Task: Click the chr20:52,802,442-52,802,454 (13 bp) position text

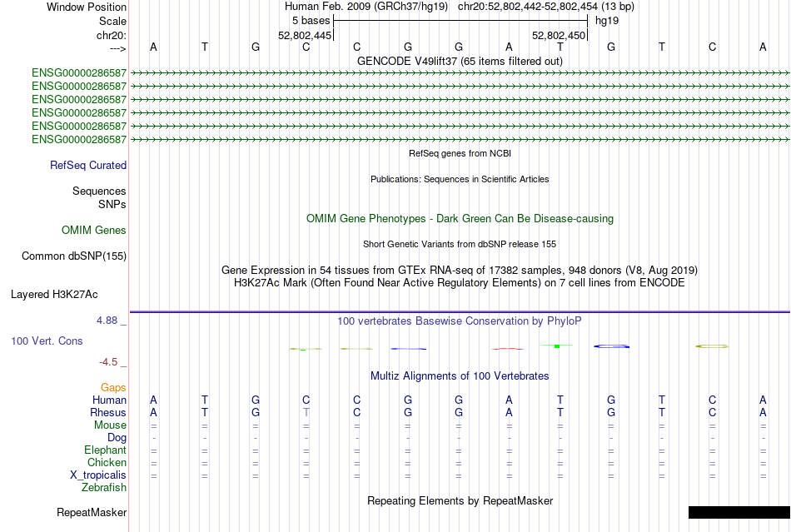Action: (x=546, y=7)
